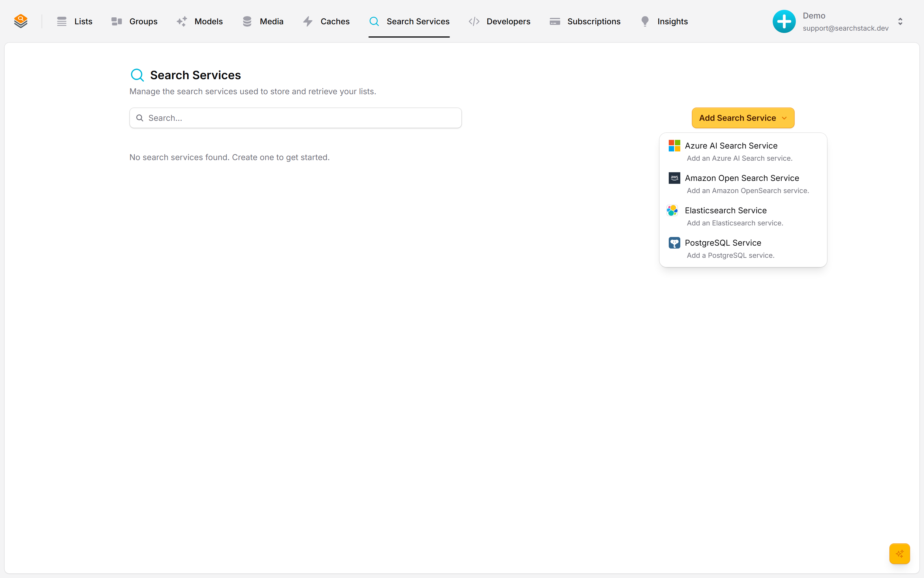Focus the Search... input field
The image size is (924, 578).
click(295, 118)
